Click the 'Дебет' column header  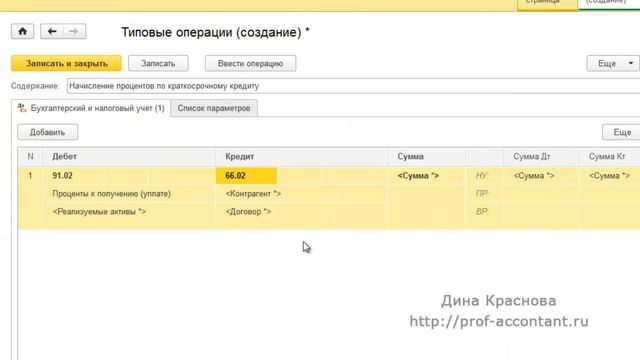coord(129,157)
